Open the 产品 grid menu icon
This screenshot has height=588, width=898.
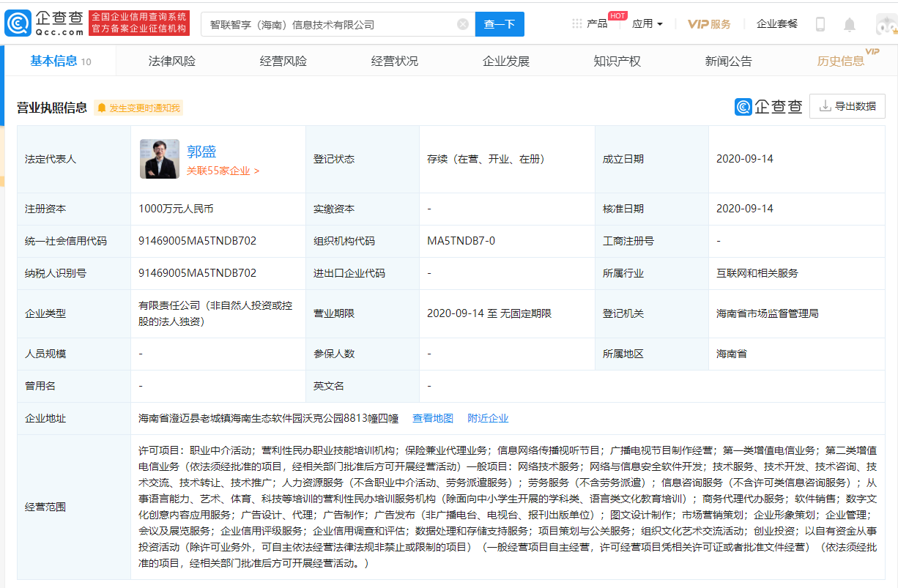pyautogui.click(x=577, y=23)
